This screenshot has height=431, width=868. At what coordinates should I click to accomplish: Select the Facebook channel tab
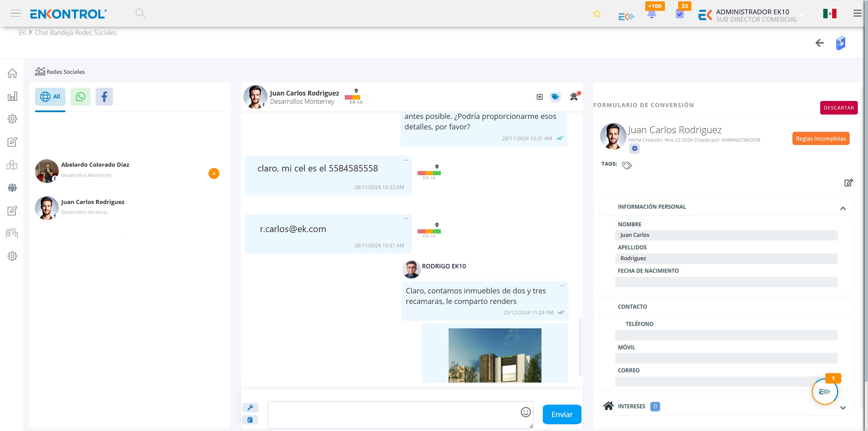coord(104,97)
